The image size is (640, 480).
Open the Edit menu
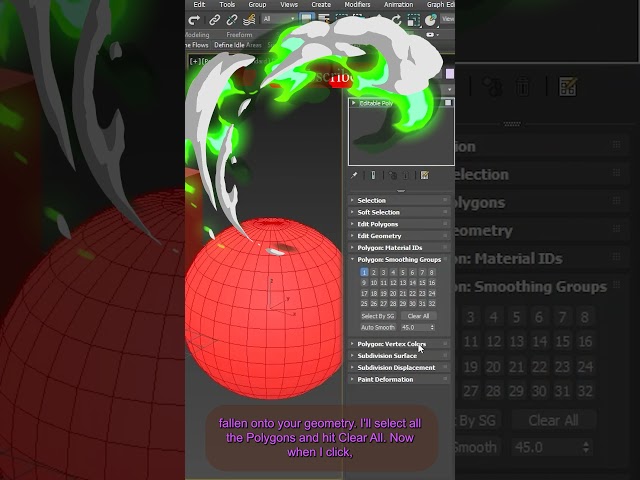click(x=199, y=4)
